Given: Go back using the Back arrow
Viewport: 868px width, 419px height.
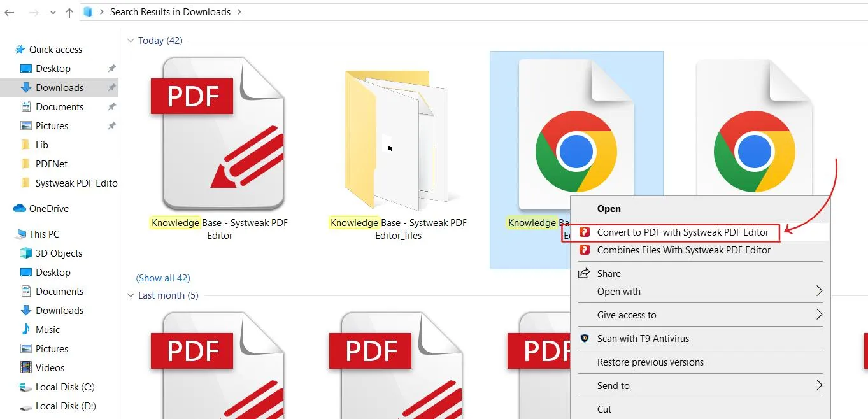Looking at the screenshot, I should click(x=10, y=12).
